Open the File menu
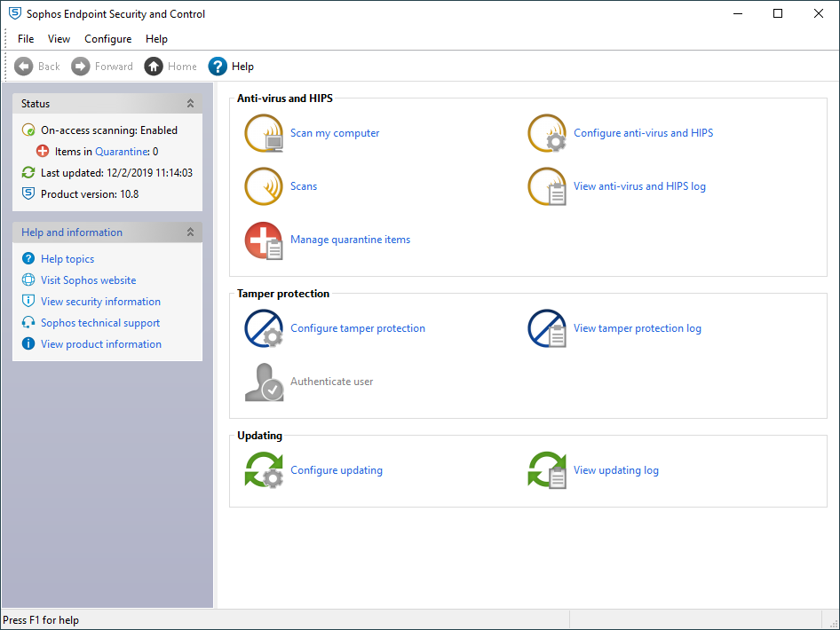The width and height of the screenshot is (840, 630). 26,39
